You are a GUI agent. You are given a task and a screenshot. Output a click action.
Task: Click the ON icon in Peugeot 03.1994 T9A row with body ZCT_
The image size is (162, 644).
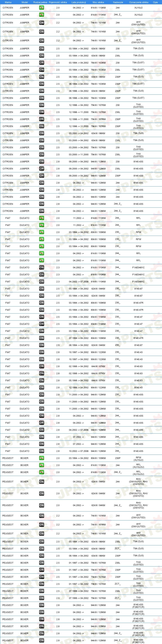click(42, 548)
